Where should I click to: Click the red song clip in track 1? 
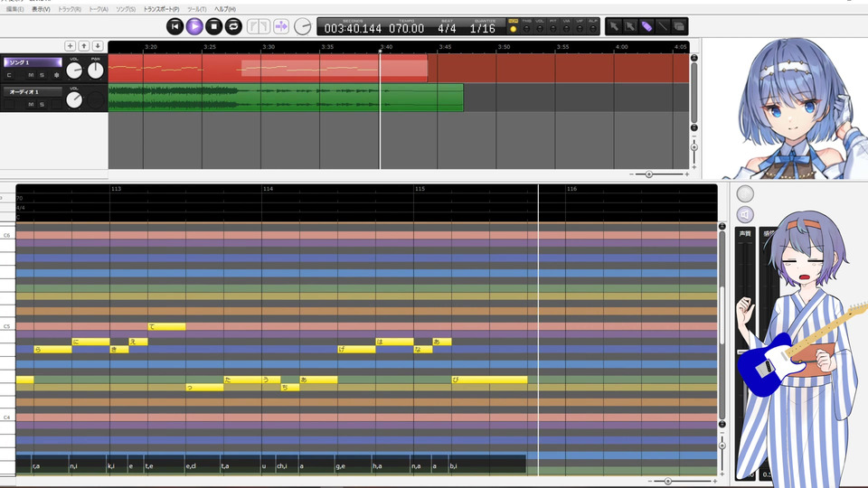pyautogui.click(x=268, y=69)
